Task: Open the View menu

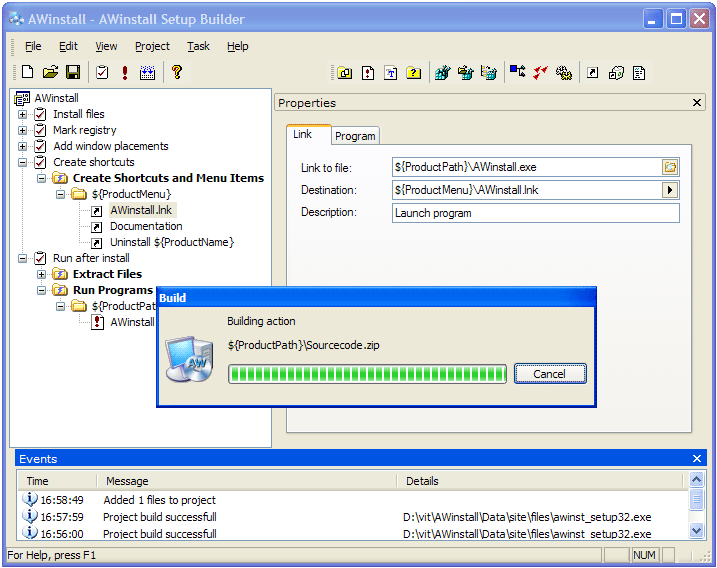Action: click(106, 46)
